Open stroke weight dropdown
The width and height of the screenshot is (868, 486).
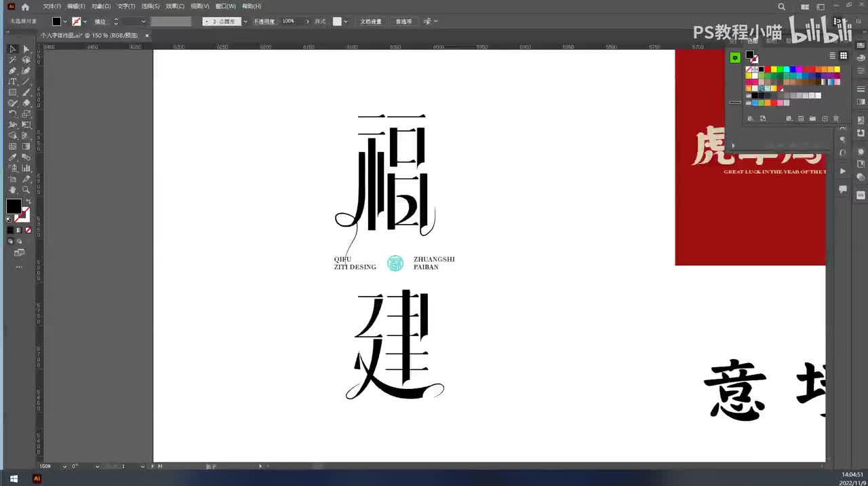(x=143, y=22)
